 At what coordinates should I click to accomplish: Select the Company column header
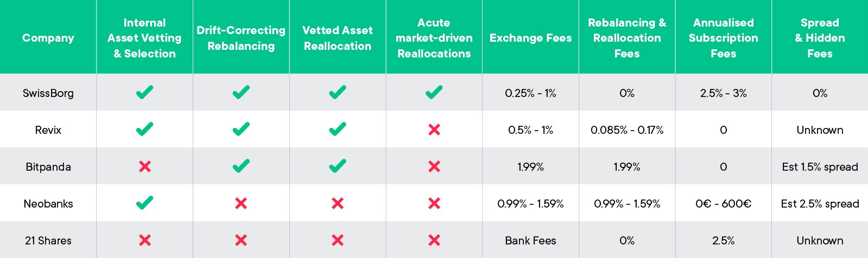[48, 38]
